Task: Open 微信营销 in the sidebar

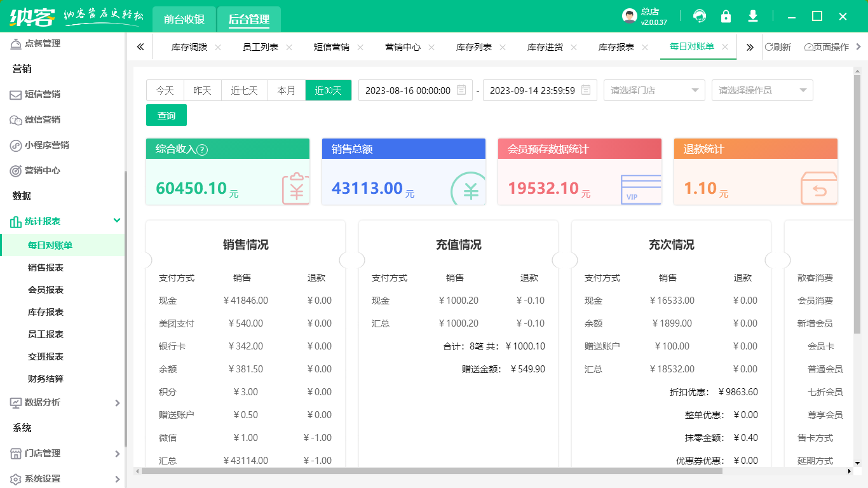Action: (15, 119)
